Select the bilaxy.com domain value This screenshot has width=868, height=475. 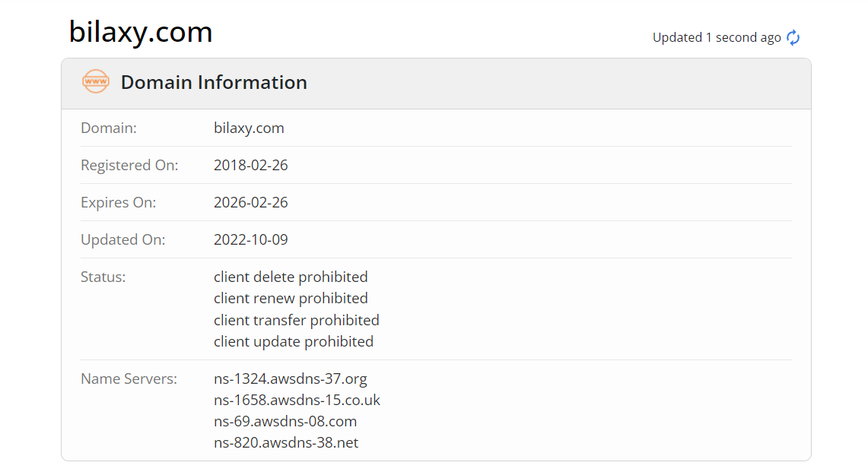click(249, 128)
